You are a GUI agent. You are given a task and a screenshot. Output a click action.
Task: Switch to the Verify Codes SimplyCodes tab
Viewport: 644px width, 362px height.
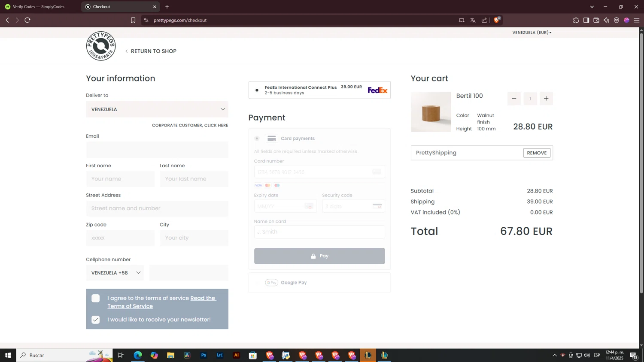(39, 7)
